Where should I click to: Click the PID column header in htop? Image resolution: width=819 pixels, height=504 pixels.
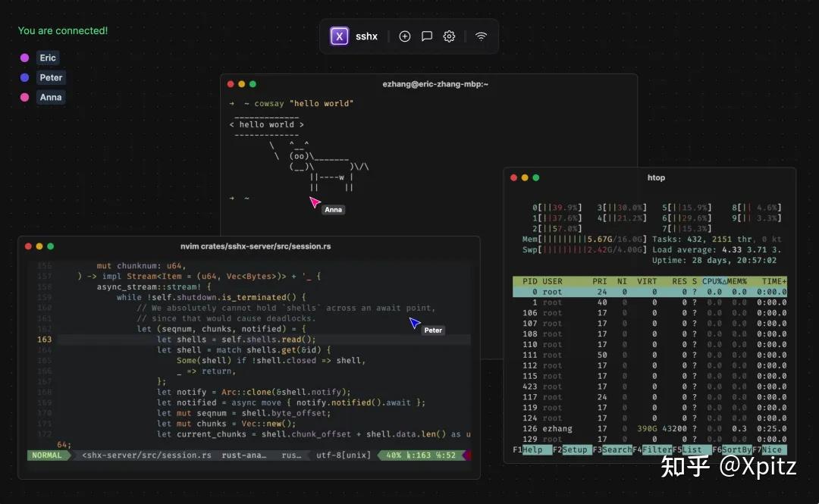[x=529, y=281]
